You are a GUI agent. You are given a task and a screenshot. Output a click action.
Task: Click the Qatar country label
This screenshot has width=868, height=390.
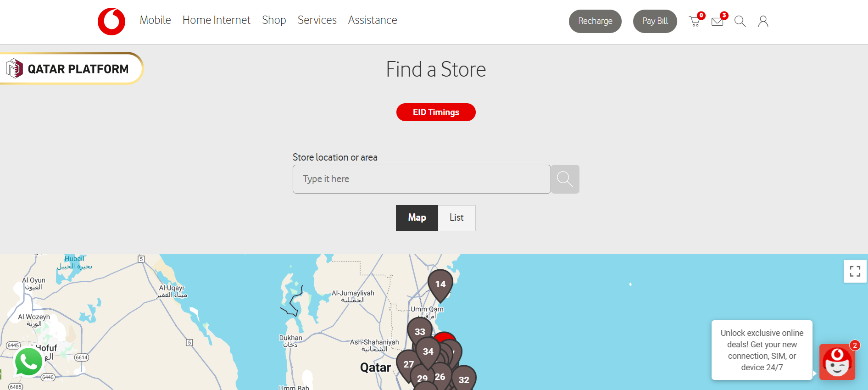(x=375, y=368)
